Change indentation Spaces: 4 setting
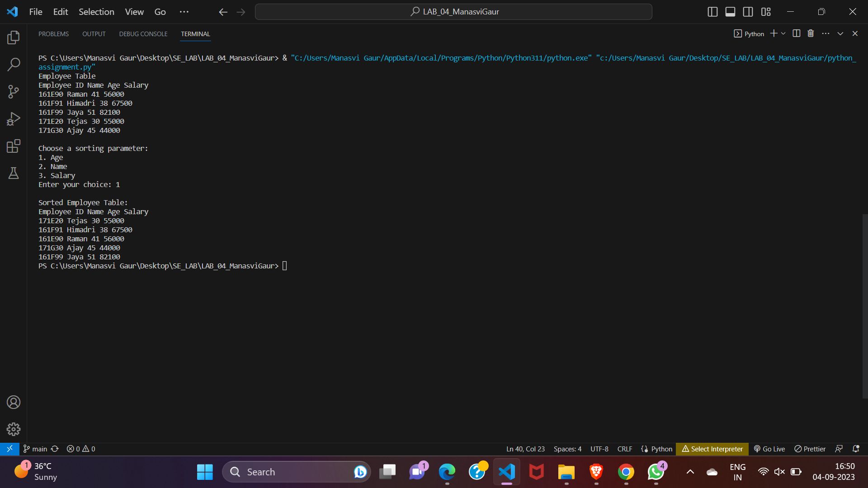This screenshot has width=868, height=488. point(567,449)
